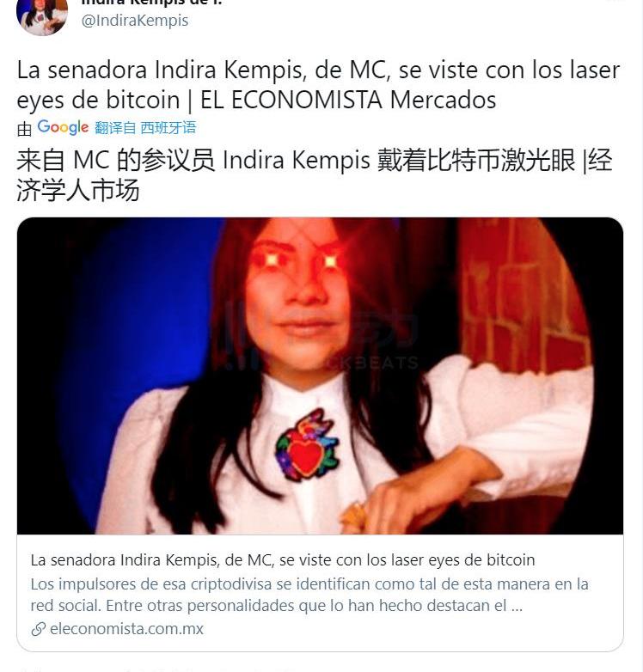
Task: Click the Spanish tweet line starting 'La senadora'
Action: [318, 70]
